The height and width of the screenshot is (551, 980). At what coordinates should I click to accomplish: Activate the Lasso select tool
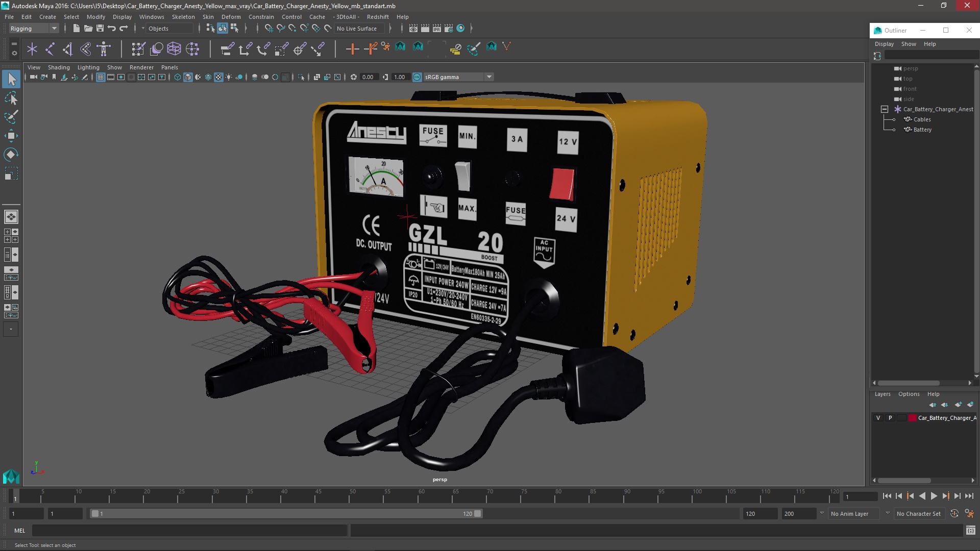(x=11, y=98)
